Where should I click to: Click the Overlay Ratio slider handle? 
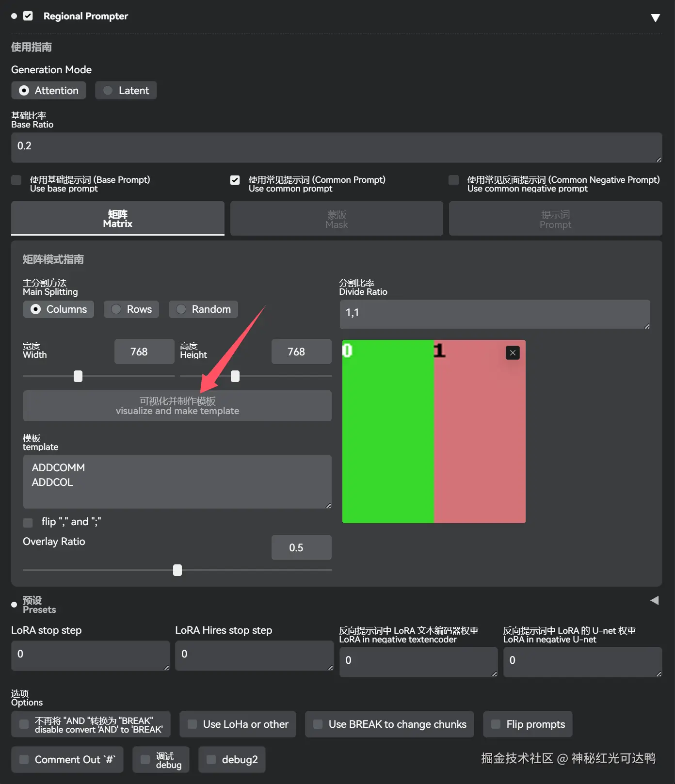(x=177, y=570)
